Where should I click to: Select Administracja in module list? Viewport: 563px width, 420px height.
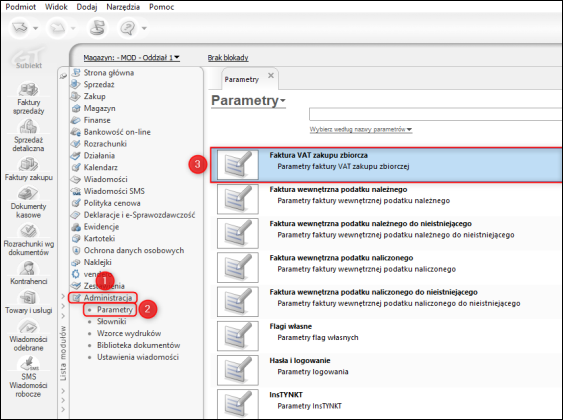tap(108, 298)
